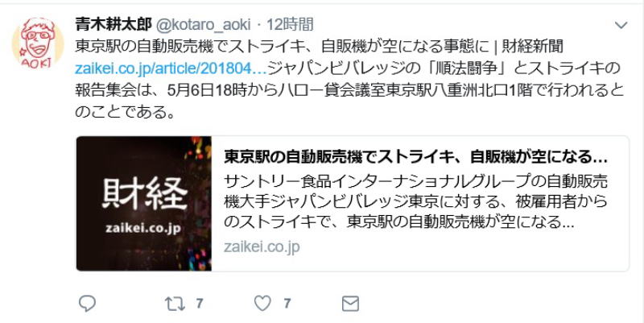Click the reply speech bubble icon
This screenshot has height=323, width=644.
click(x=87, y=304)
